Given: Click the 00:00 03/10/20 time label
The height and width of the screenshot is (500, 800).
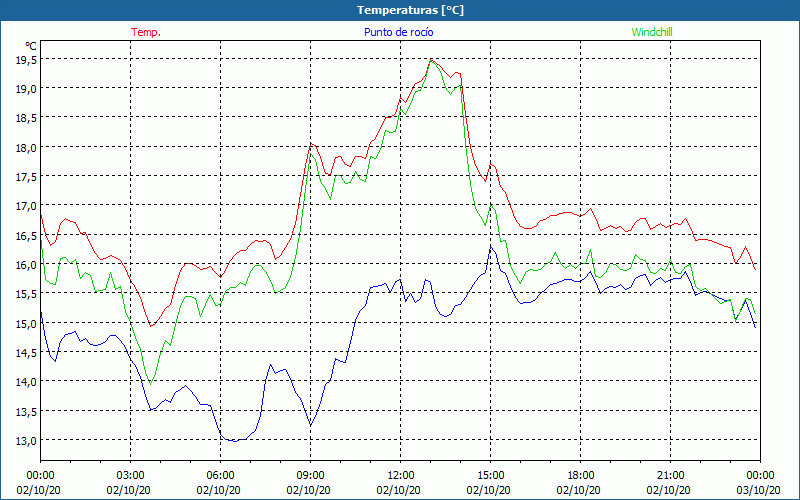Looking at the screenshot, I should 758,483.
